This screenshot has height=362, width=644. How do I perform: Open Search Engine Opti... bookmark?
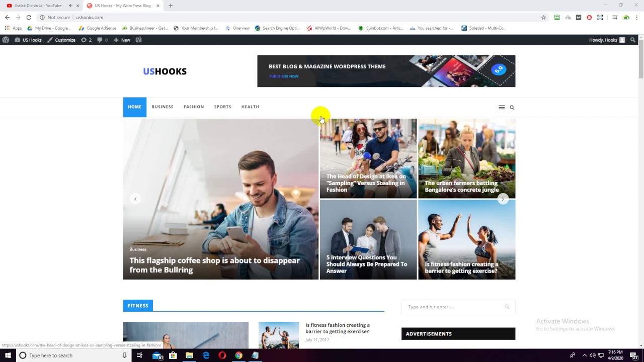pos(278,28)
